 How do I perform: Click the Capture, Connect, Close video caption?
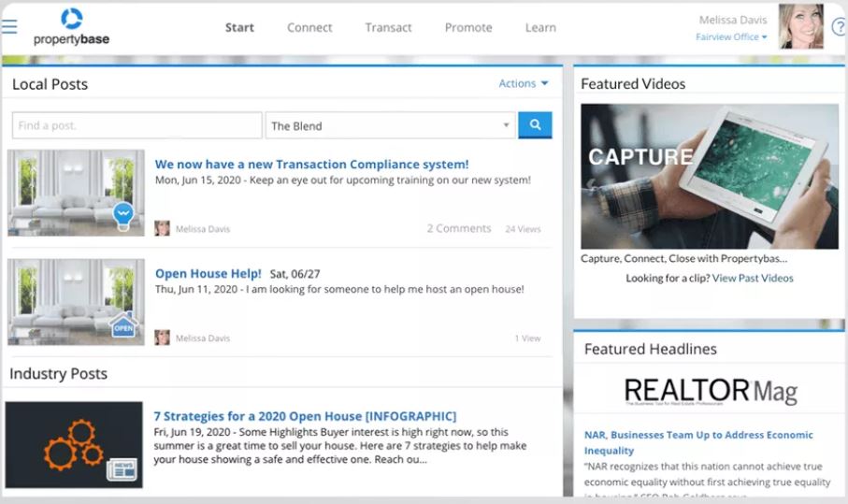684,258
